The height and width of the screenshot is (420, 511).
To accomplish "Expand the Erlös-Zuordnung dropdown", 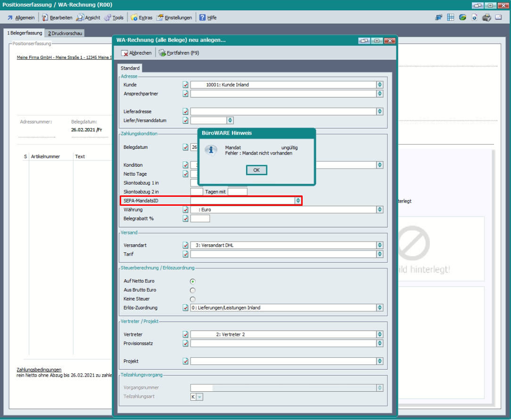I will click(x=379, y=308).
